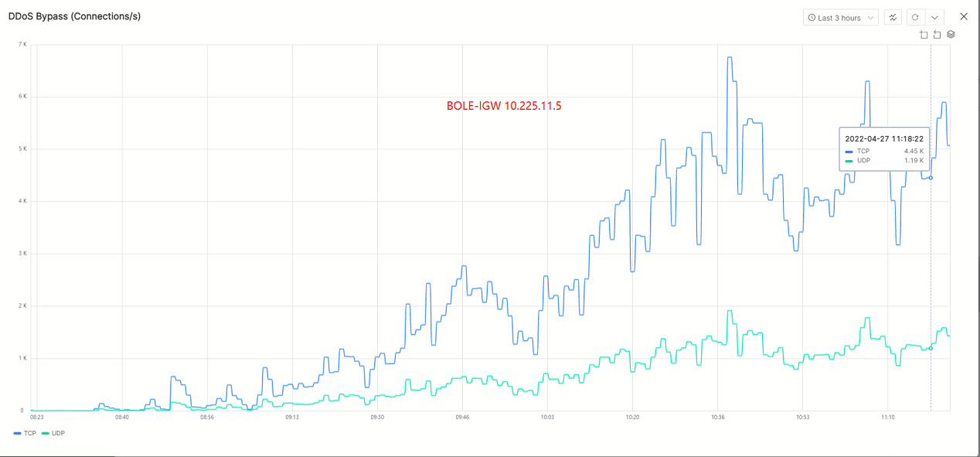Click the green UDP legend color swatch
Screen dimensions: 980x457
click(46, 434)
